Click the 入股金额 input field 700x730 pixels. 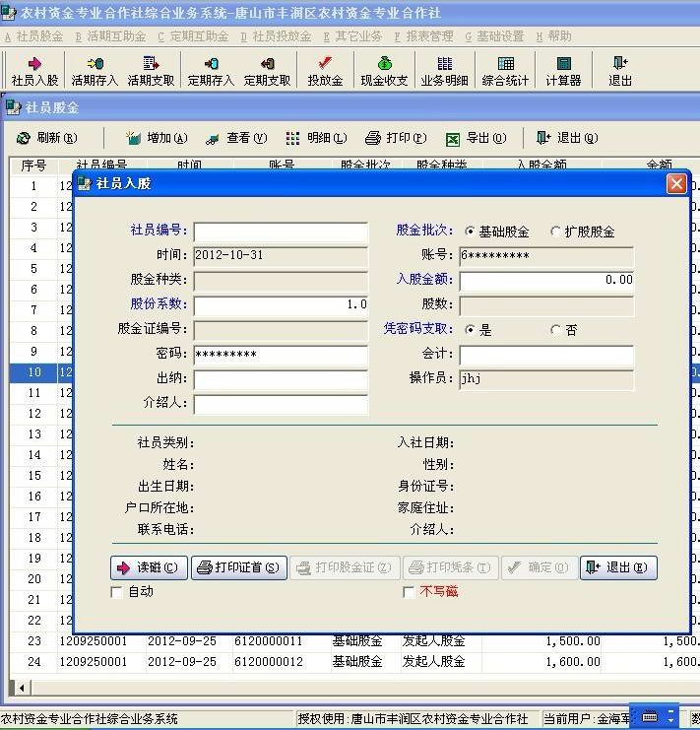[546, 281]
